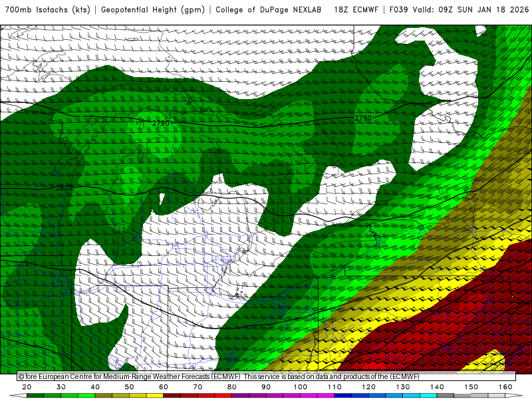Pick the dark green 20 kt legend swatch
The image size is (532, 399).
[35, 395]
